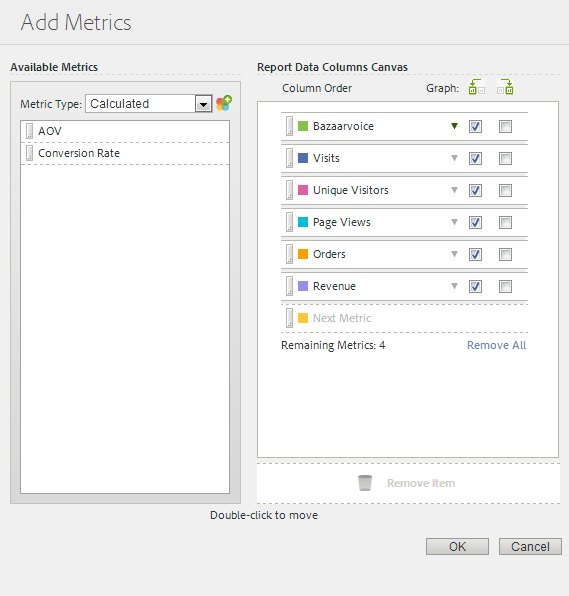Click the second Graph column icon
Viewport: 569px width, 596px height.
[505, 87]
